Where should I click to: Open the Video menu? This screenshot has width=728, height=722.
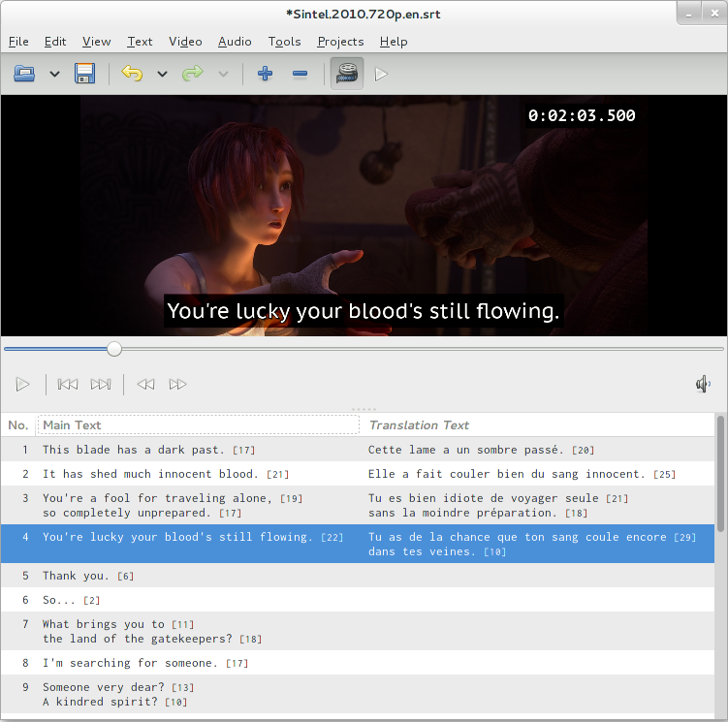[x=185, y=42]
